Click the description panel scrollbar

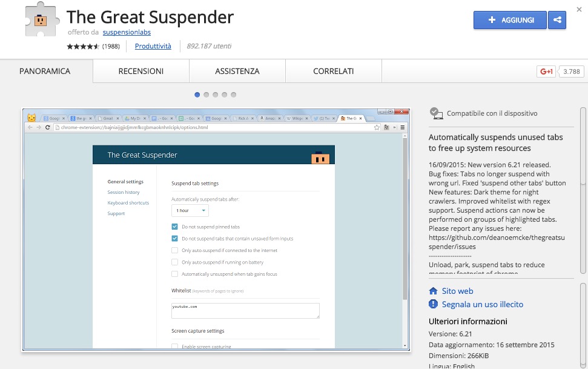(x=583, y=188)
